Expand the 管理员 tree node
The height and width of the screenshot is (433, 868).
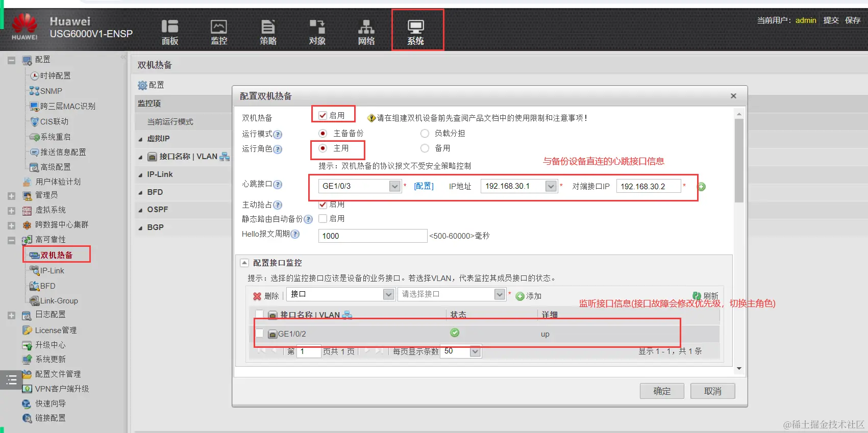coord(11,196)
